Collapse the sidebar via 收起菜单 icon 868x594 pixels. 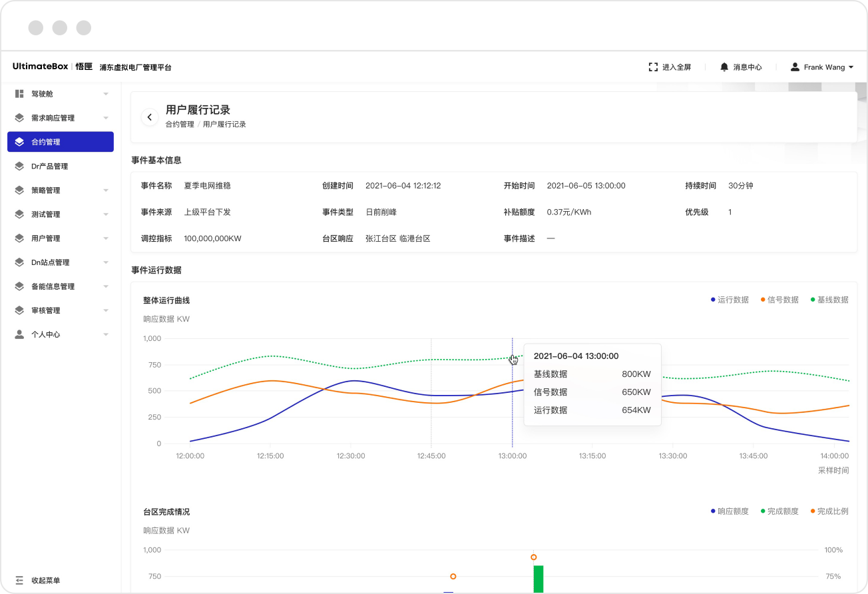click(x=20, y=581)
